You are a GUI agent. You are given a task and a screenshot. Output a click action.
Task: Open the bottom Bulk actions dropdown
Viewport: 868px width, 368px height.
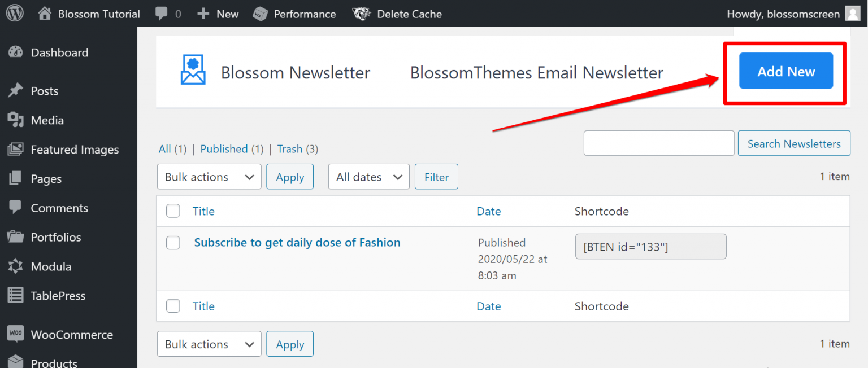pos(209,344)
